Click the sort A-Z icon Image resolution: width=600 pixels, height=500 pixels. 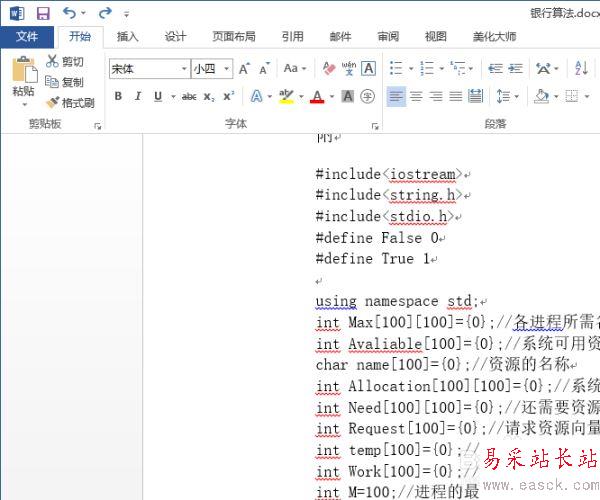[x=581, y=68]
